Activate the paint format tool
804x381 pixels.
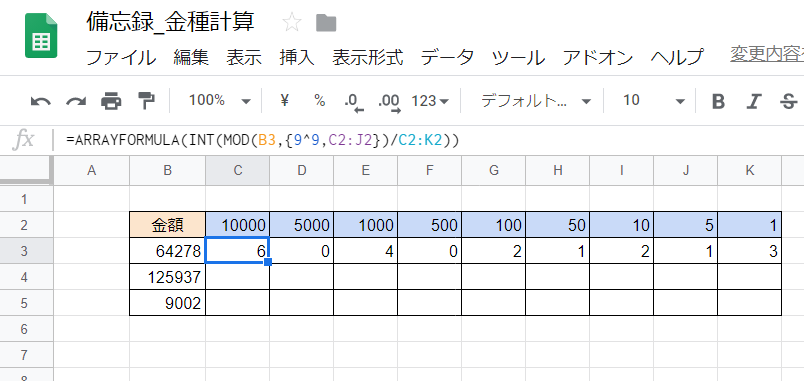point(147,101)
